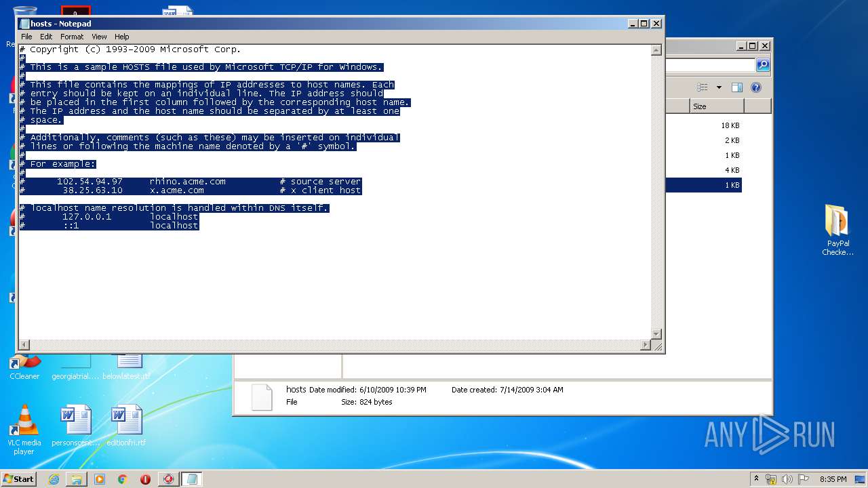The image size is (868, 488).
Task: Select the 4 KB file row
Action: click(703, 170)
